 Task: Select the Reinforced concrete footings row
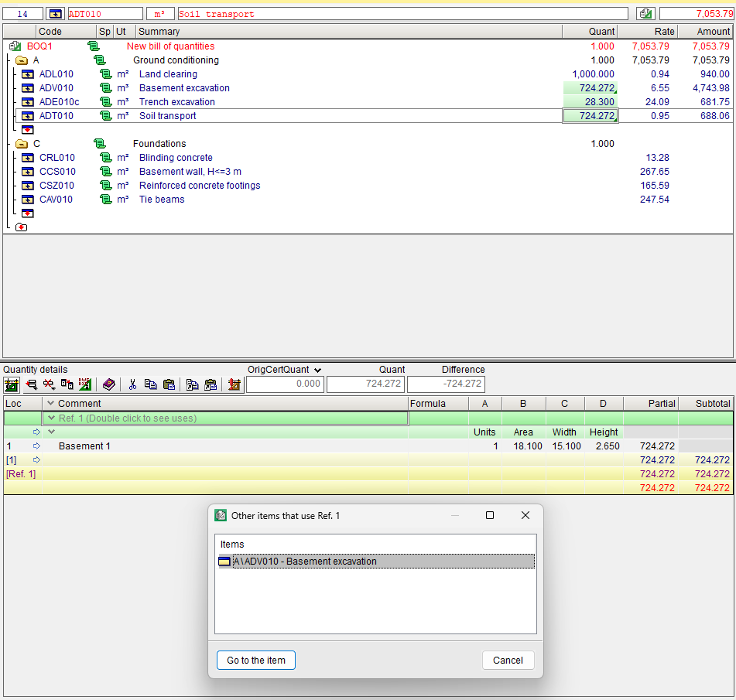[374, 186]
